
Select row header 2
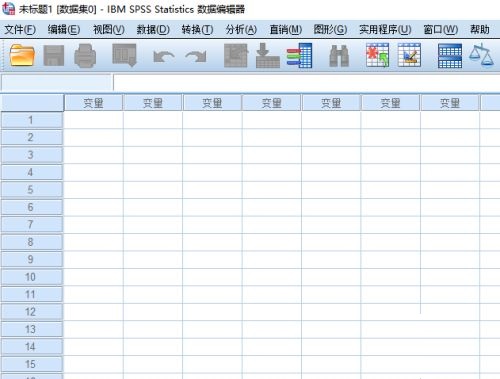(32, 137)
